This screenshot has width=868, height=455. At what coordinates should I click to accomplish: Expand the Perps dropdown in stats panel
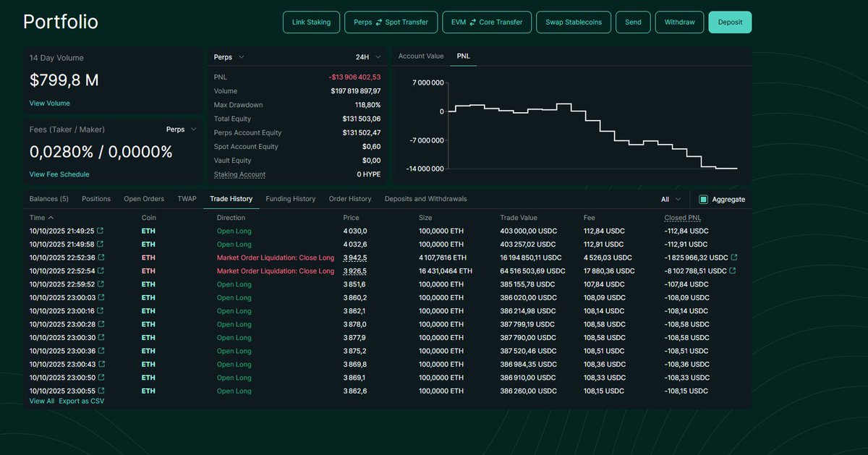(229, 56)
